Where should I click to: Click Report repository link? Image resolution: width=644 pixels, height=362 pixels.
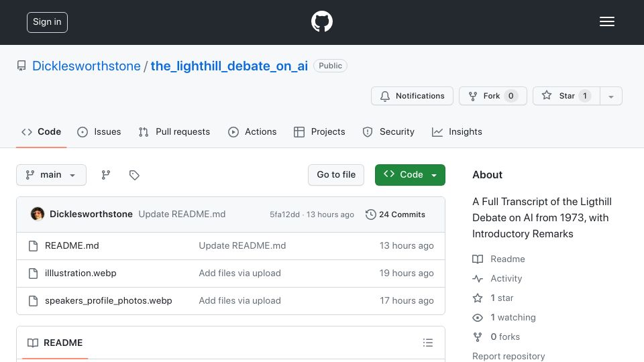(508, 356)
